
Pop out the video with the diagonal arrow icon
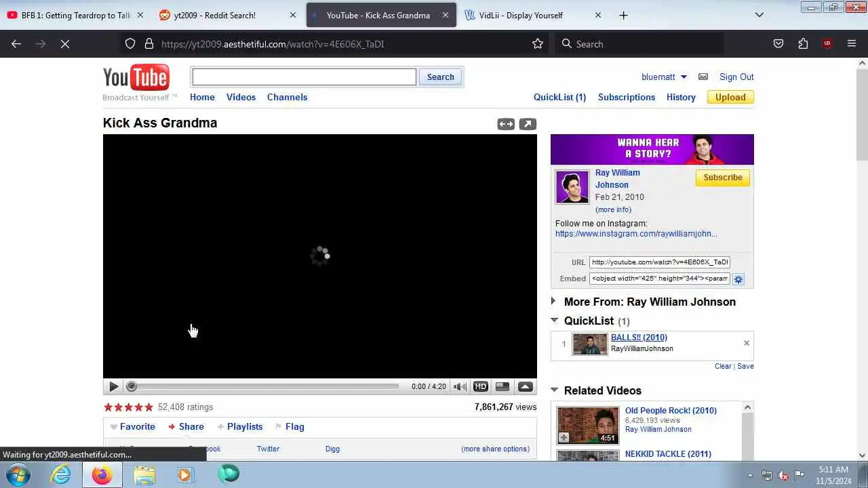click(x=528, y=124)
